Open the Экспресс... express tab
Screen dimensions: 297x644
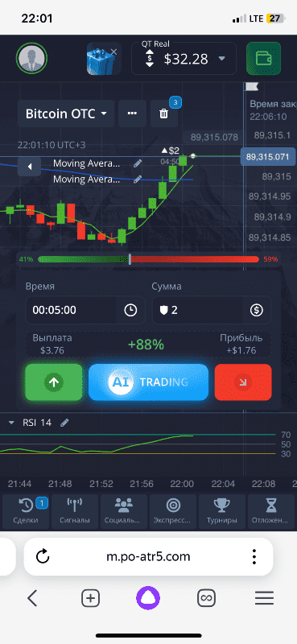tap(173, 511)
